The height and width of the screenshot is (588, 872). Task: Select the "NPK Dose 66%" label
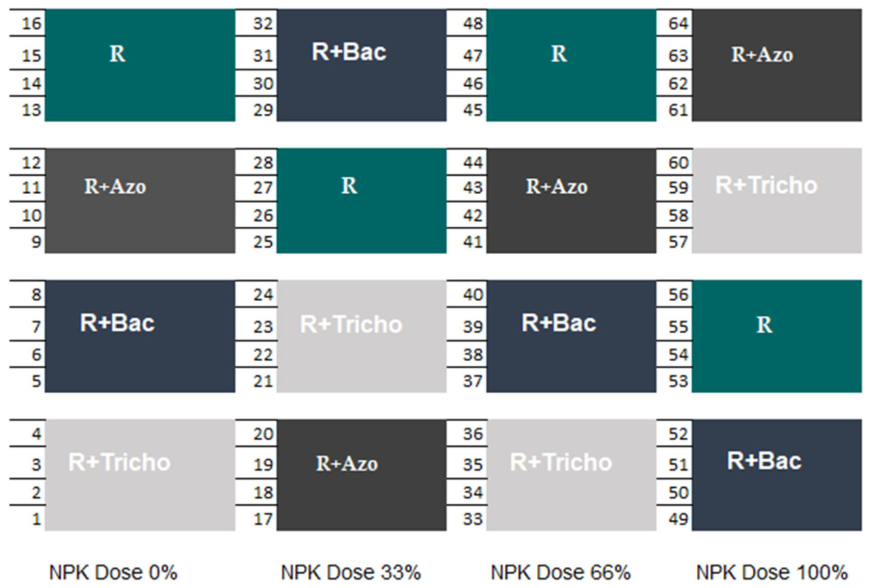pyautogui.click(x=561, y=572)
